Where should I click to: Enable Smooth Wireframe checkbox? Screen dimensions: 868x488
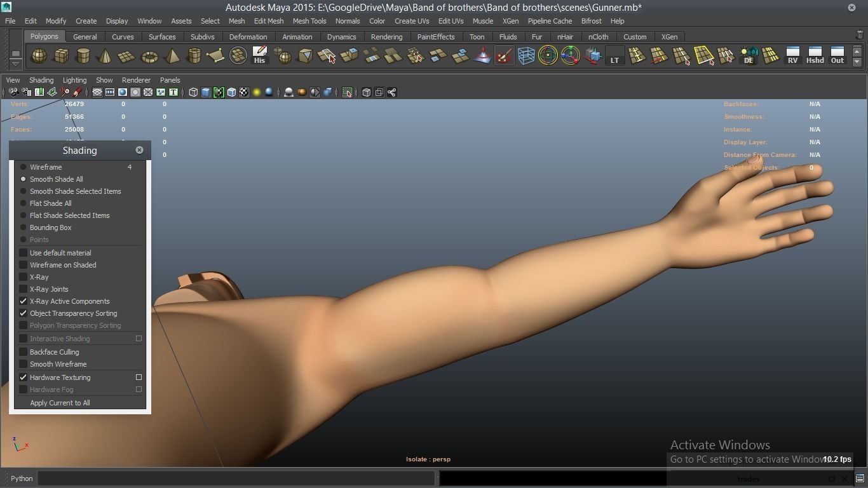point(24,364)
